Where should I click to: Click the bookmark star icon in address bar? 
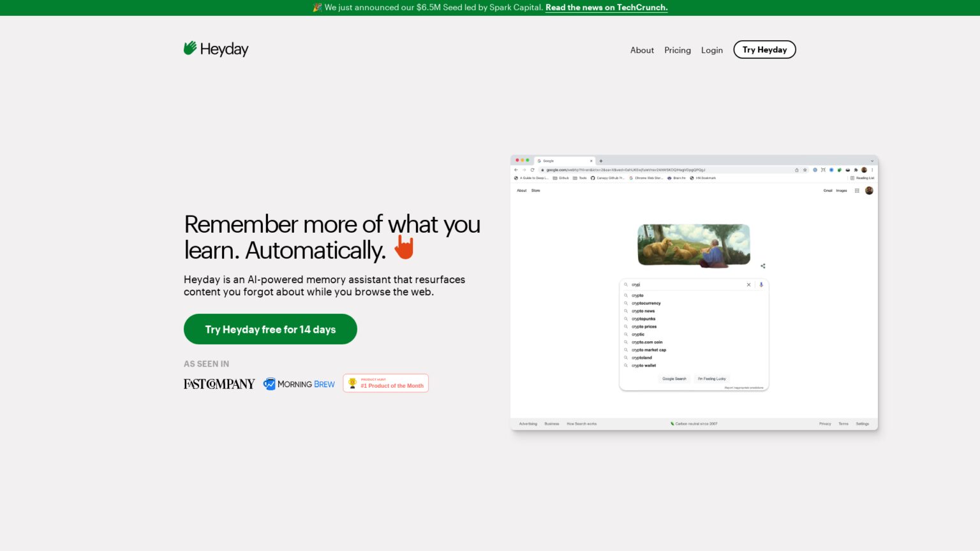pos(805,170)
